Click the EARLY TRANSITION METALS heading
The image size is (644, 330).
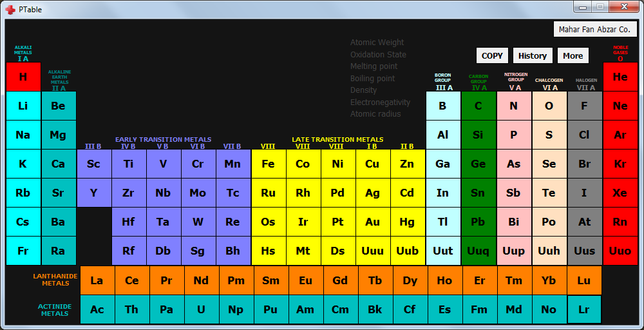164,139
